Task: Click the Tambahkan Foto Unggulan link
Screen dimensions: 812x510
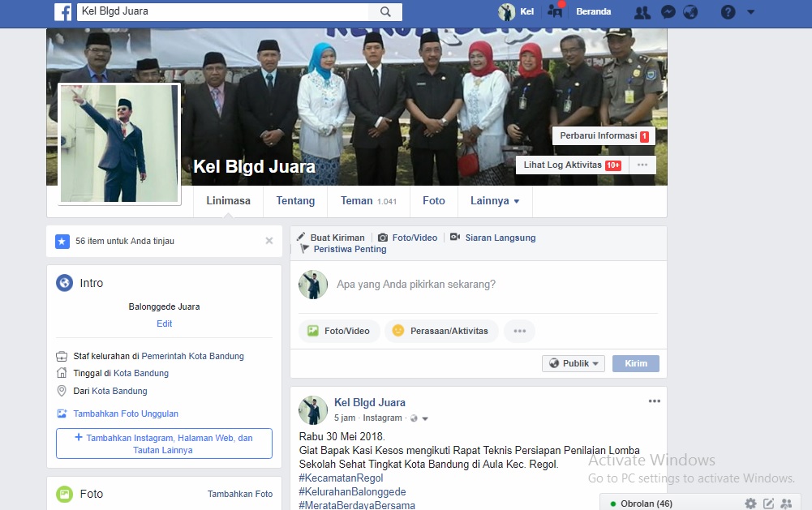Action: pos(126,414)
